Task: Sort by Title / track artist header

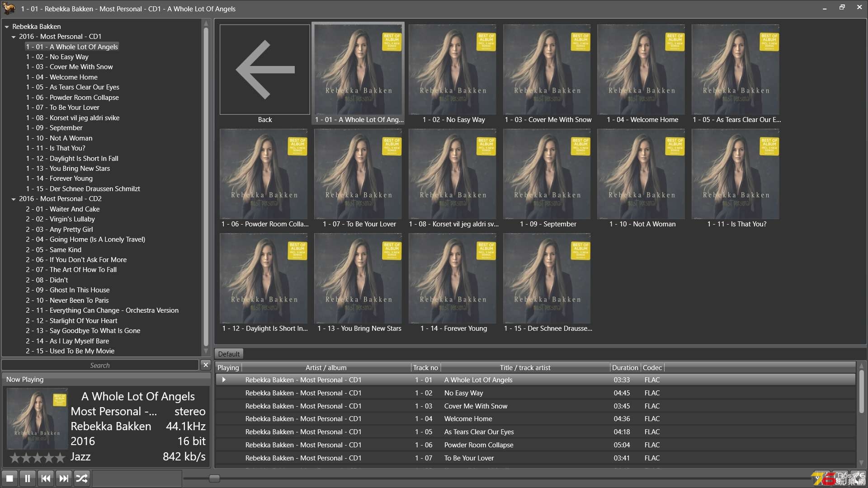Action: click(525, 367)
